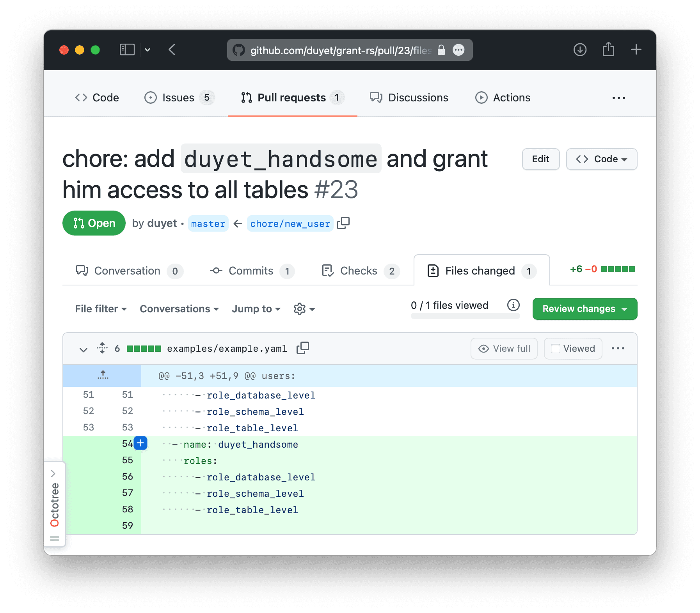This screenshot has height=613, width=700.
Task: Open the Jump to dropdown
Action: point(256,309)
